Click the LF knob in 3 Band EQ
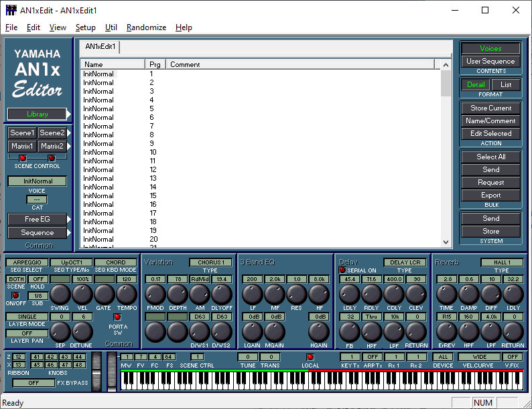This screenshot has width=532, height=409. tap(252, 294)
